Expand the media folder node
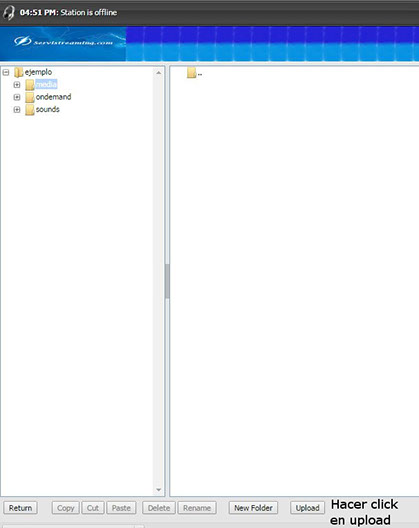This screenshot has width=419, height=528. point(17,85)
